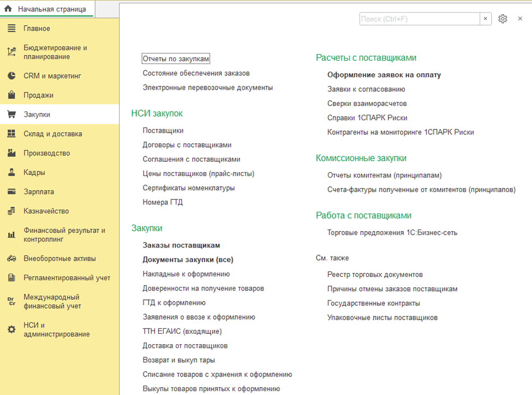The height and width of the screenshot is (395, 532).
Task: Close the Закупки section panel
Action: (520, 19)
